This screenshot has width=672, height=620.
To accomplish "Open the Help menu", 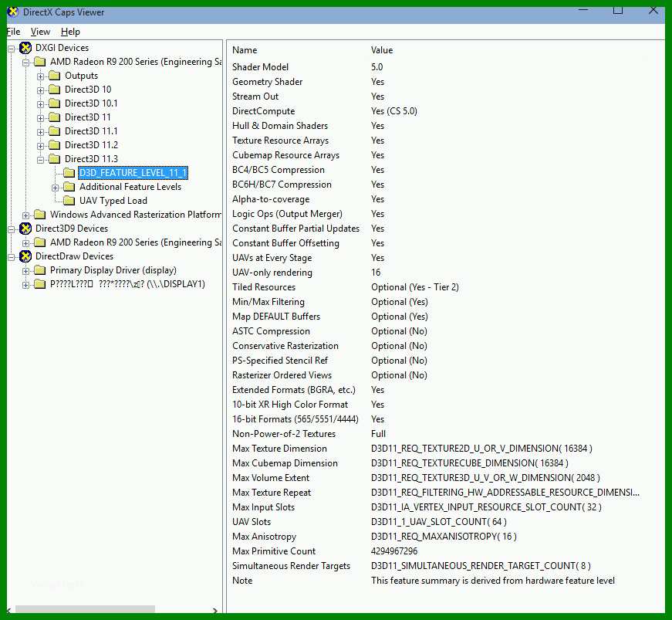I will coord(70,32).
